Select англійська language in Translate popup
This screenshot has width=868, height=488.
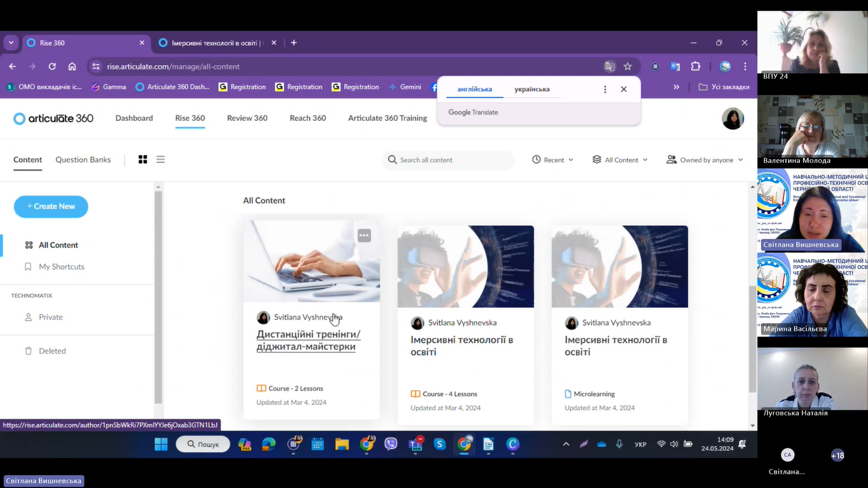pyautogui.click(x=474, y=90)
